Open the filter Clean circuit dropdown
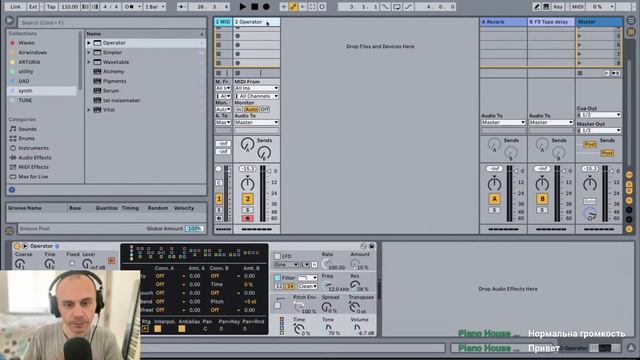 coord(309,287)
